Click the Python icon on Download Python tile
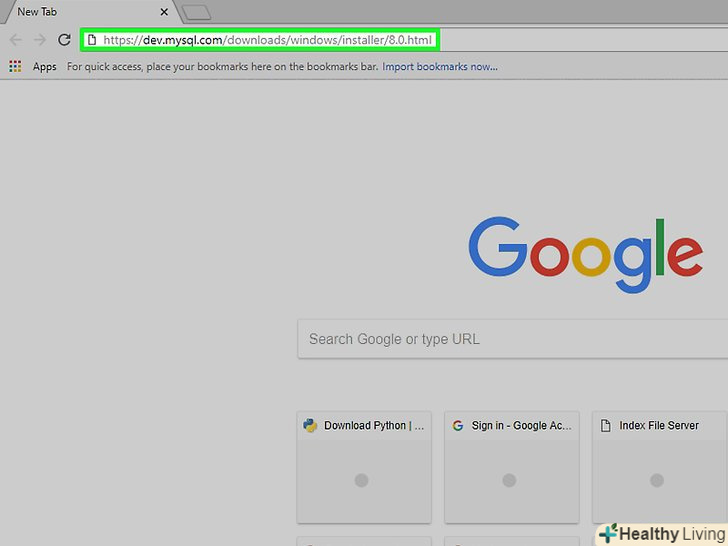 click(x=310, y=425)
